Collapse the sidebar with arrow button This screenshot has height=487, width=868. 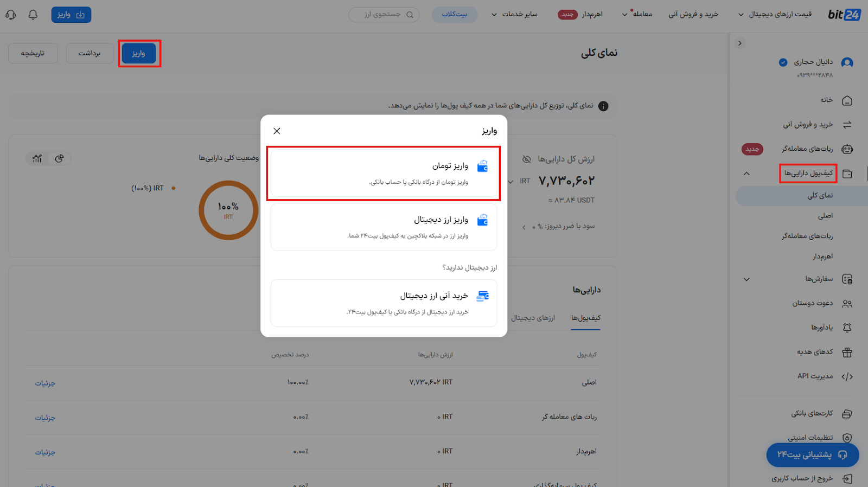(740, 43)
